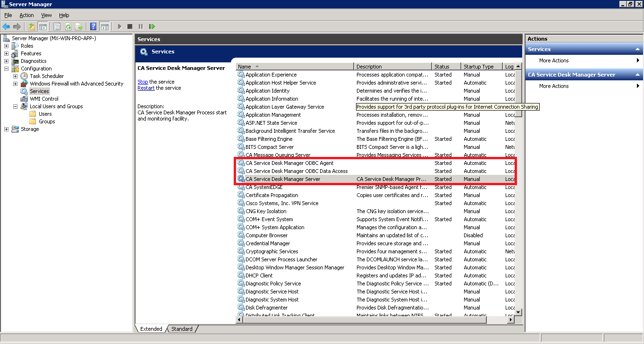Click the gear icon of Credential Manager
Viewport: 644px width, 344px height.
click(241, 243)
